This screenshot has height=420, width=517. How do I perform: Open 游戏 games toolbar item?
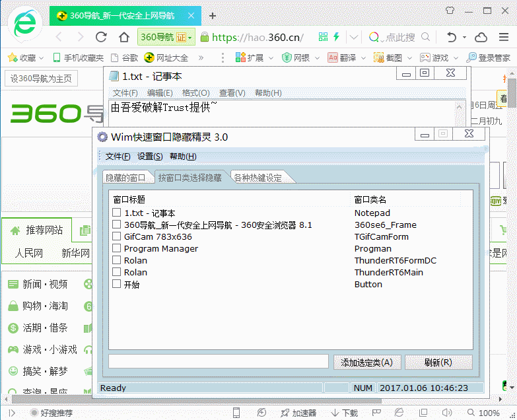pos(434,57)
